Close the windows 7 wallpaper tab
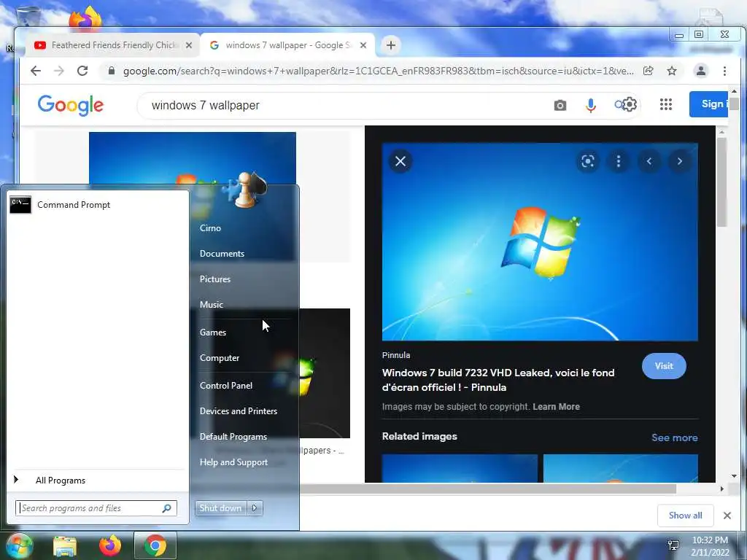This screenshot has width=747, height=560. point(363,45)
